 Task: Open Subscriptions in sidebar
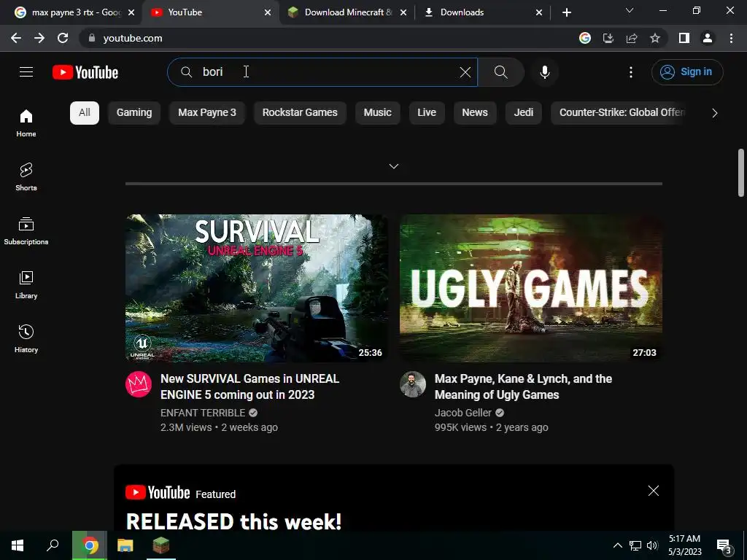(x=26, y=231)
